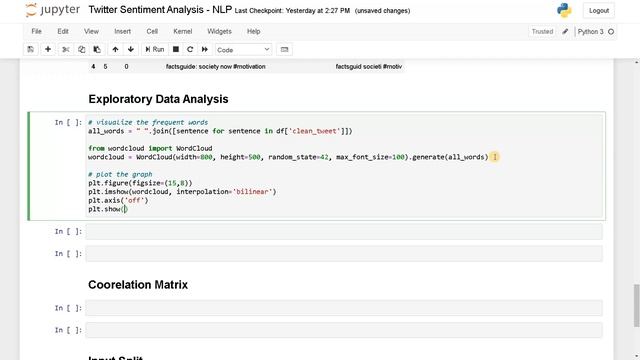Copy selected cells icon
This screenshot has height=360, width=640.
[81, 49]
